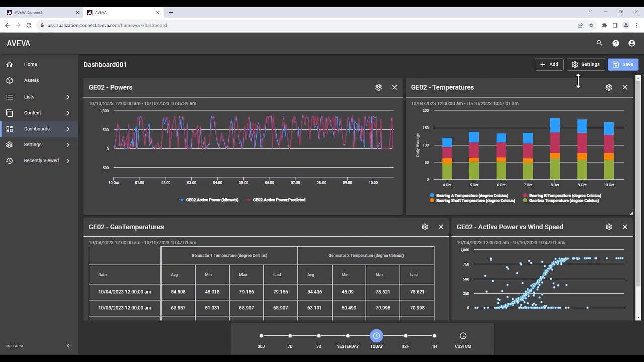Open Recently Viewed in sidebar
Viewport: 644px width, 362px height.
[39, 160]
